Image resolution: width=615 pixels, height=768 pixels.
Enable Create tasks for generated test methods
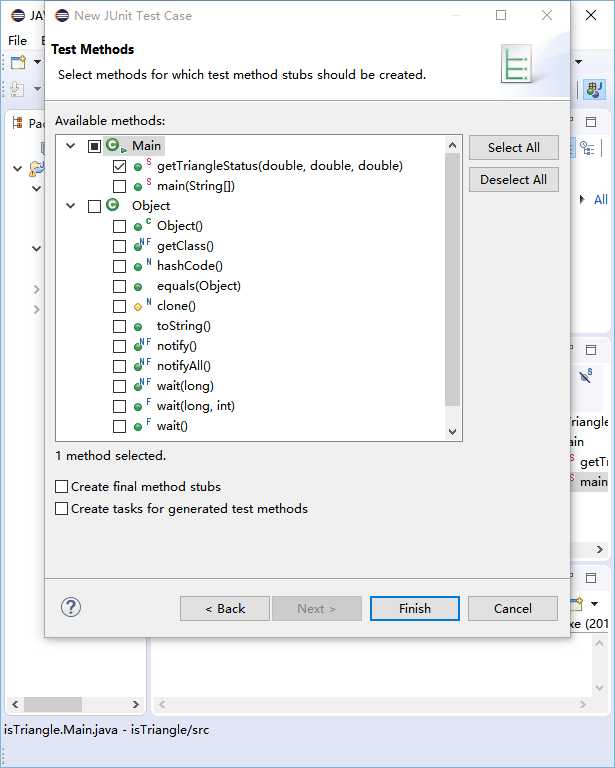click(61, 508)
